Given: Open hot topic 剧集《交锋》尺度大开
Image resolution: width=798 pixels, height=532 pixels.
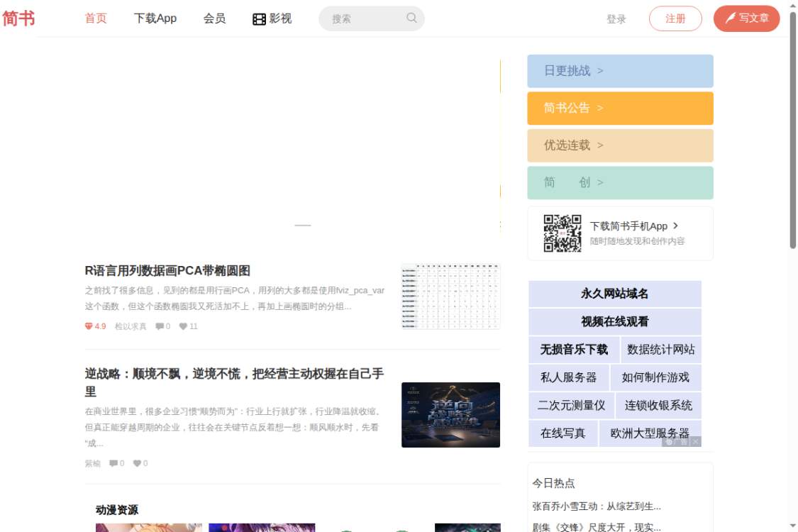Looking at the screenshot, I should 597,527.
